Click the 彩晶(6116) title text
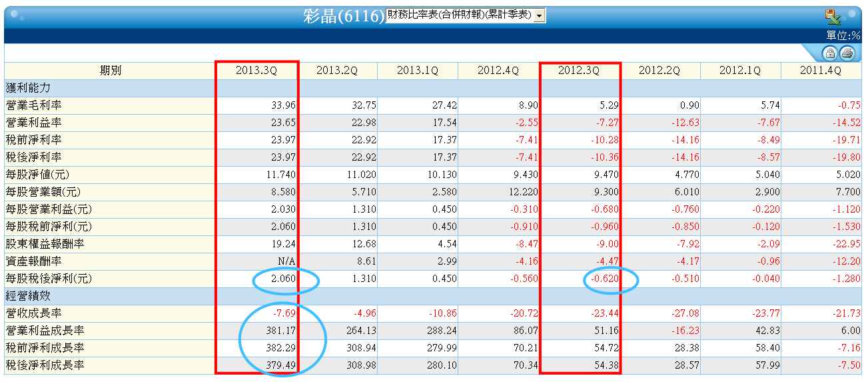Viewport: 868px width, 382px height. 344,16
